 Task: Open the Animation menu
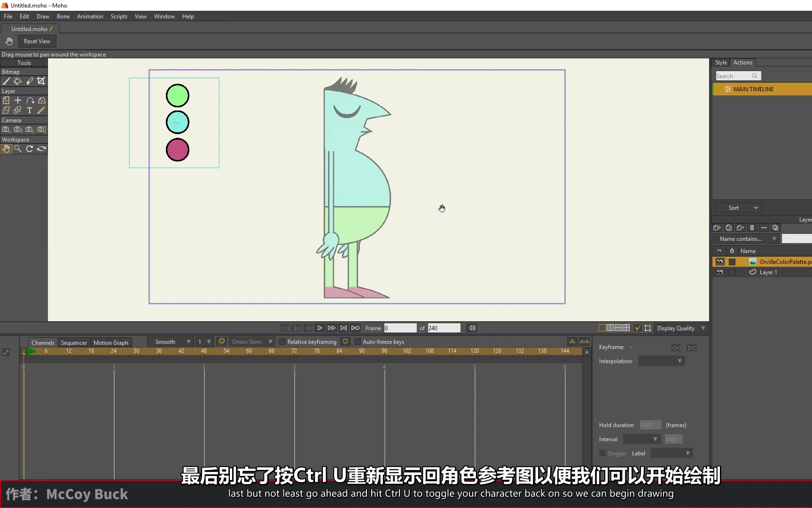coord(90,16)
